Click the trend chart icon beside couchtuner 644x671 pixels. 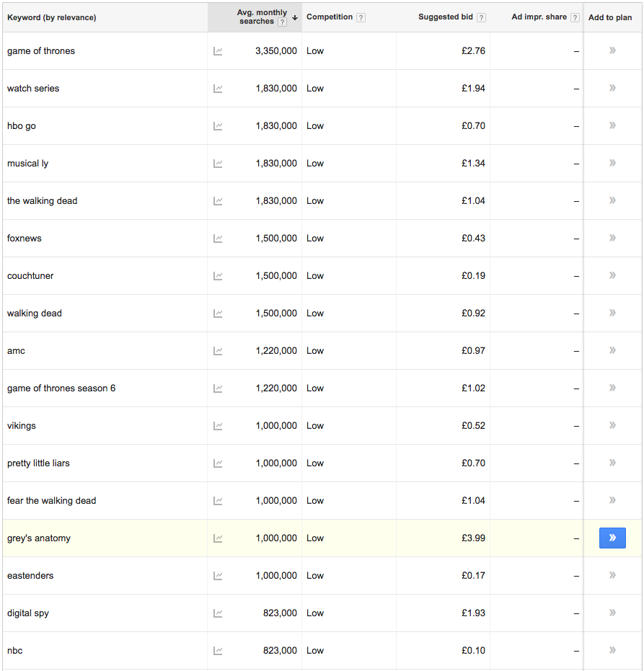(x=218, y=276)
